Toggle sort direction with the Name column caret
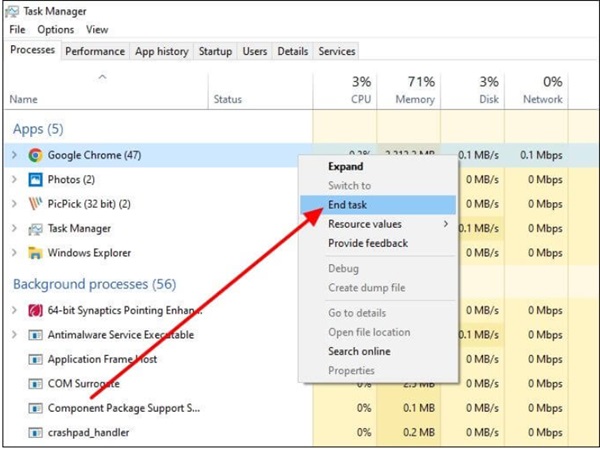Viewport: 600px width, 449px height. pos(102,77)
